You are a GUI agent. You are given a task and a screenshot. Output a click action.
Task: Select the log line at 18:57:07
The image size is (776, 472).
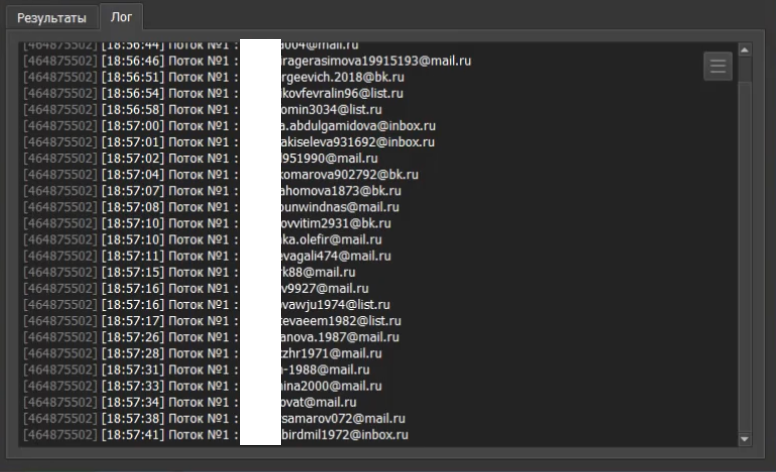coord(212,191)
